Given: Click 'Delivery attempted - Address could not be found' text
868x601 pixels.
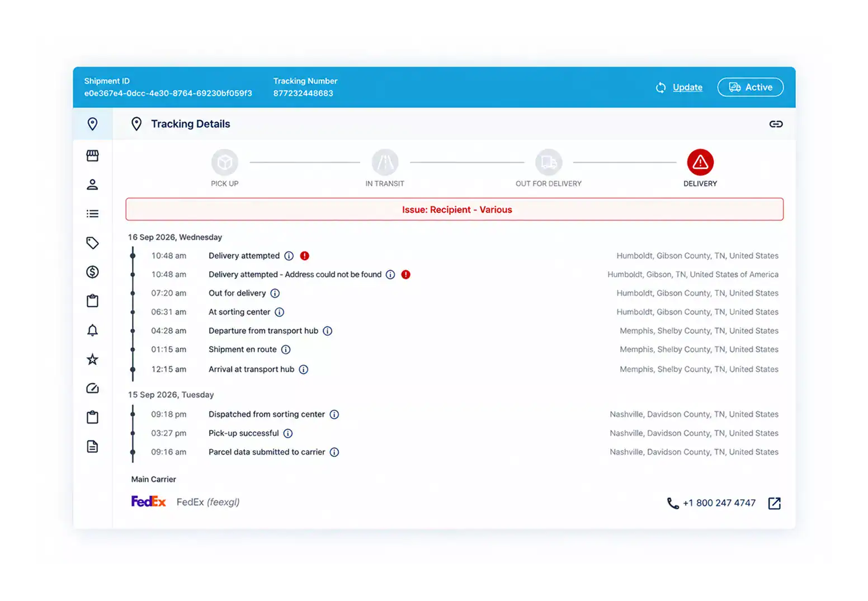Looking at the screenshot, I should (x=295, y=275).
